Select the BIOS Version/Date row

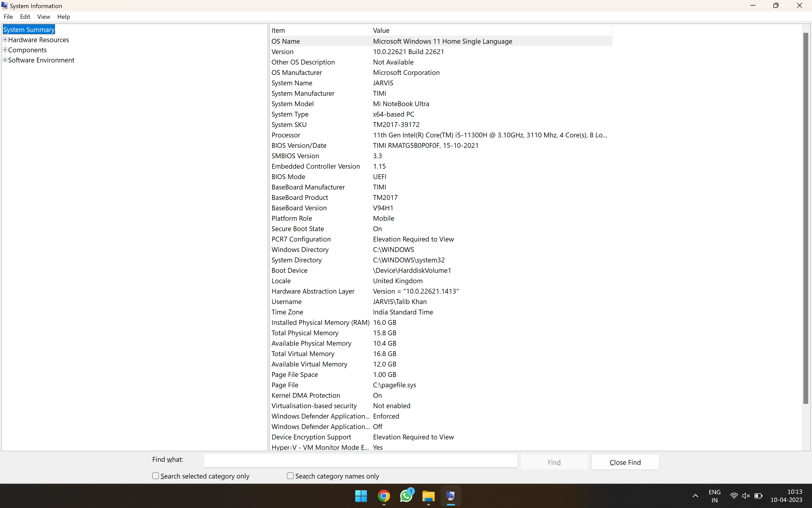tap(441, 145)
